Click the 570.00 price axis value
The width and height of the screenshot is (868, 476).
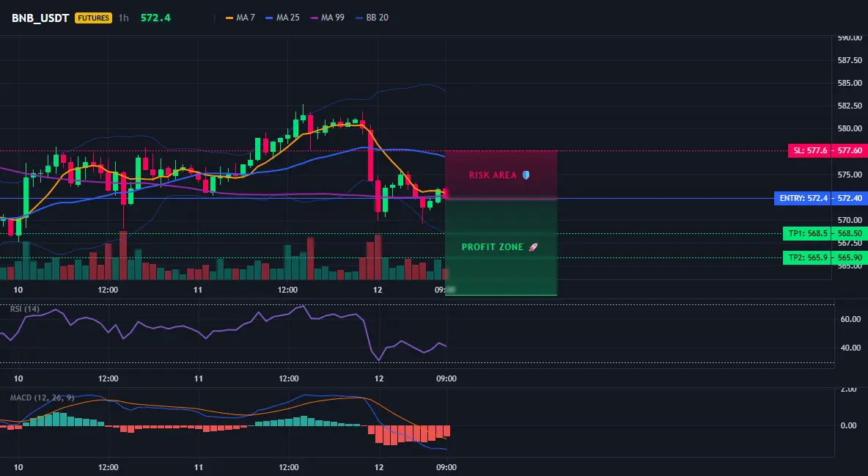point(850,221)
